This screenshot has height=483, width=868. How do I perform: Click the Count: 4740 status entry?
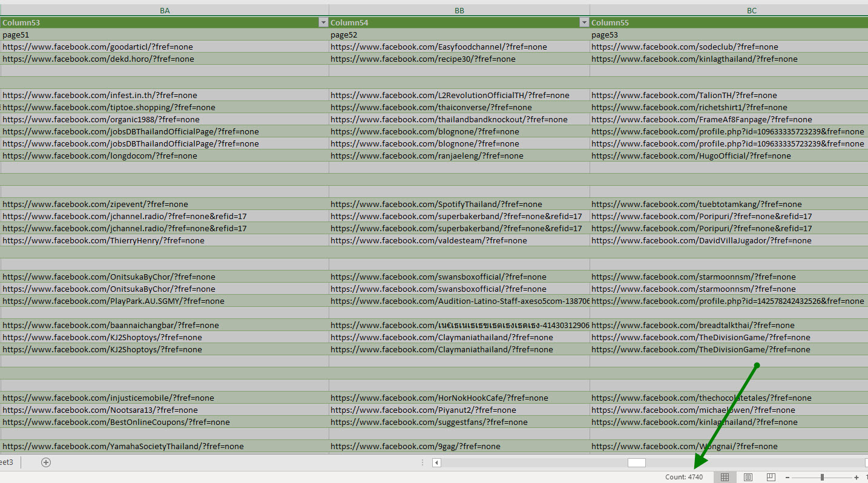[x=684, y=477]
